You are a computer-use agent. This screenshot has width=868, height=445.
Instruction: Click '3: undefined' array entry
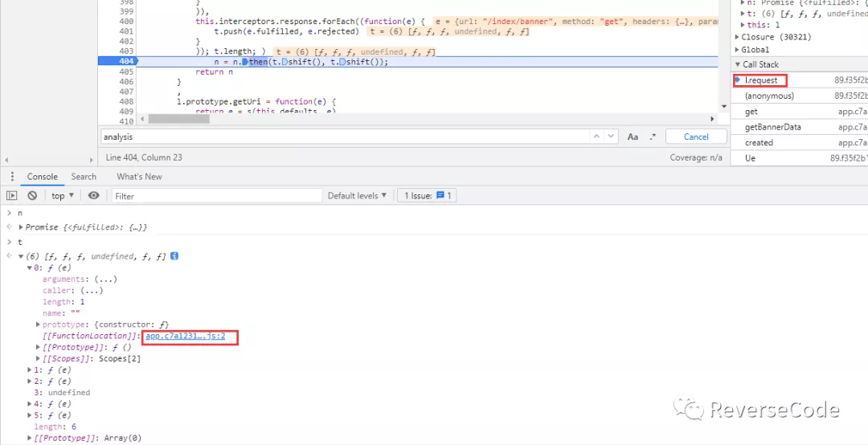(x=62, y=393)
